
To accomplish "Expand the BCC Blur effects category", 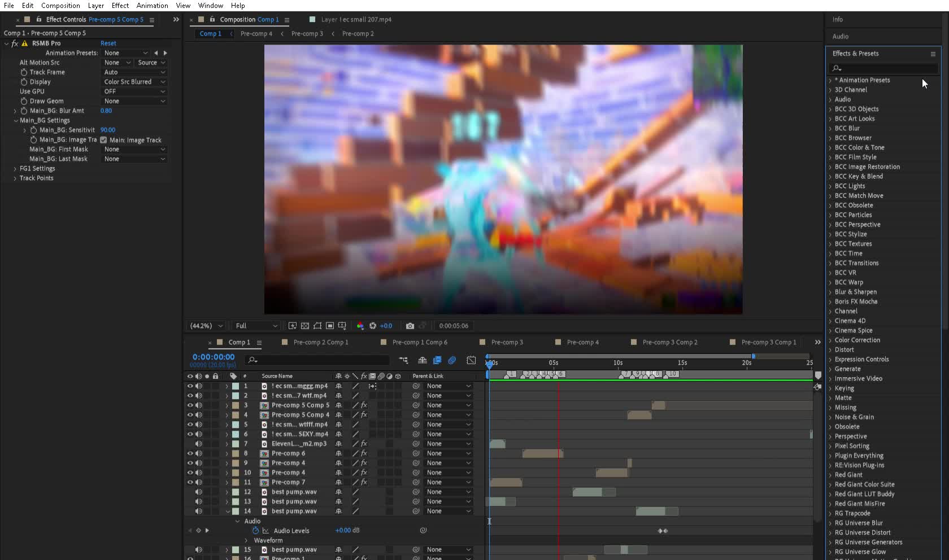I will pos(829,128).
